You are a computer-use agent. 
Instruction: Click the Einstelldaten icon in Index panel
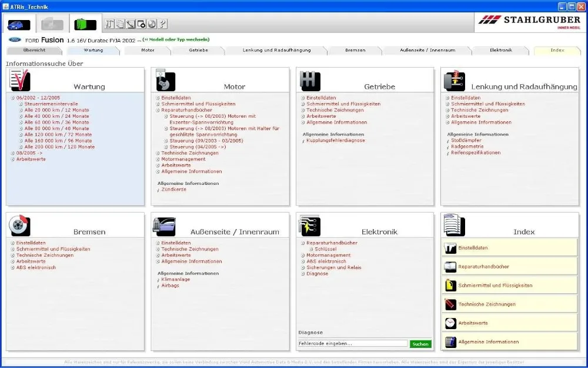click(x=450, y=248)
